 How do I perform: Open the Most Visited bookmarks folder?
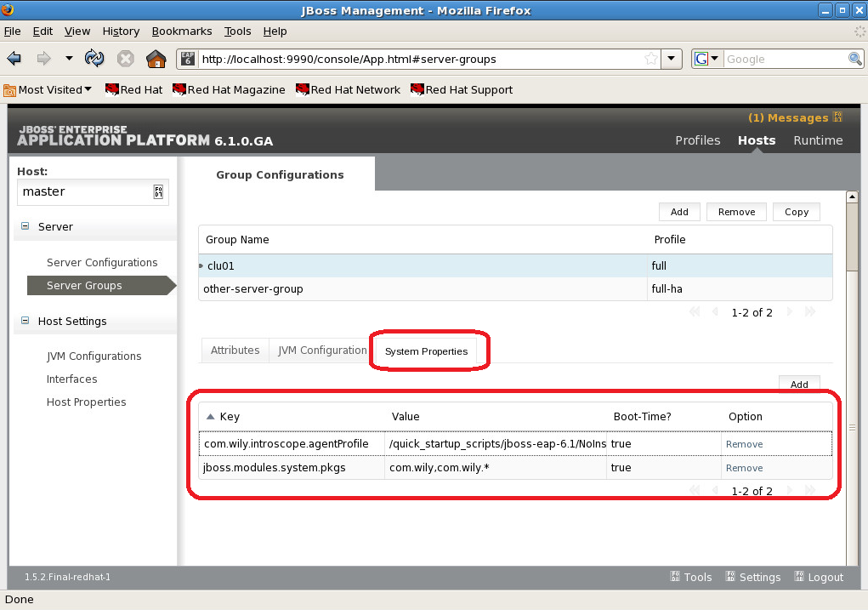pyautogui.click(x=48, y=89)
